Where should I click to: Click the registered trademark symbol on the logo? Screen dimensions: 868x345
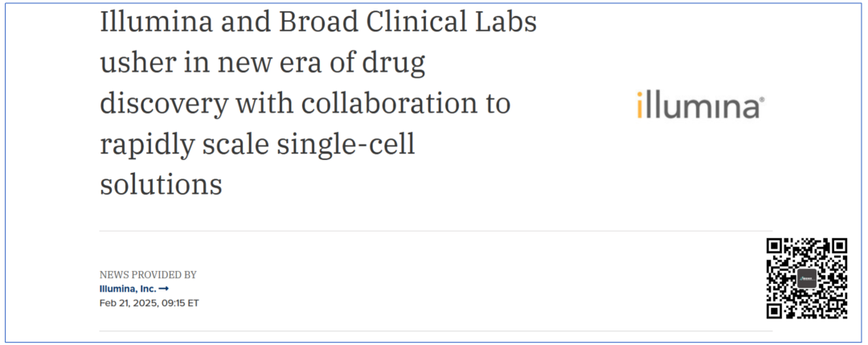762,100
